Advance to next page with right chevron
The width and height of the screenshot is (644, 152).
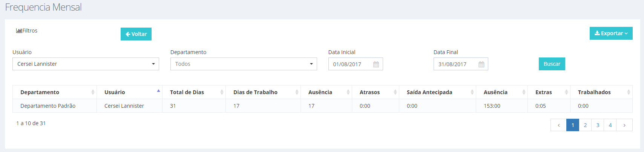624,125
